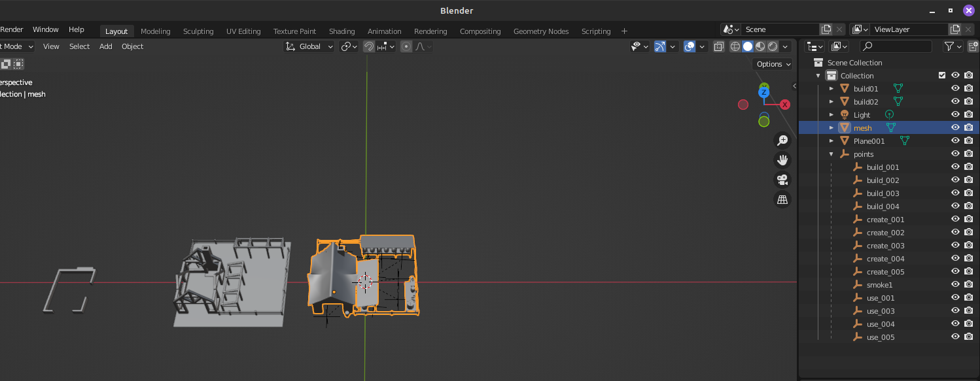Select build_004 in the outliner
Image resolution: width=980 pixels, height=381 pixels.
[883, 207]
